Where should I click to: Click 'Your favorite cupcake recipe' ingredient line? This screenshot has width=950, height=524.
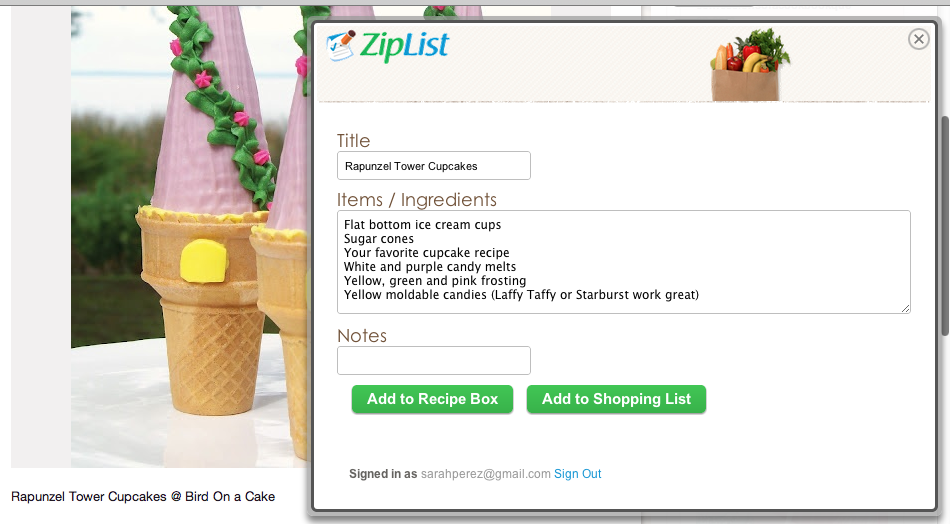click(x=427, y=253)
